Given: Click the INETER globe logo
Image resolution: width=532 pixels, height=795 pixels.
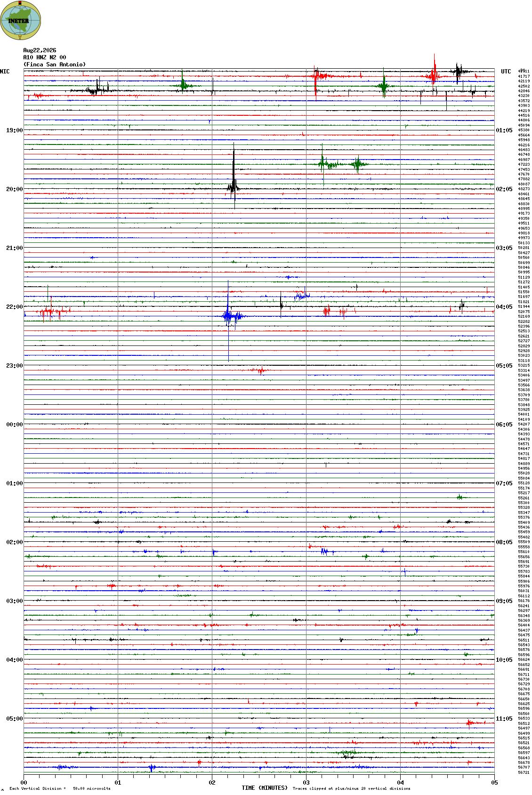Looking at the screenshot, I should (21, 20).
